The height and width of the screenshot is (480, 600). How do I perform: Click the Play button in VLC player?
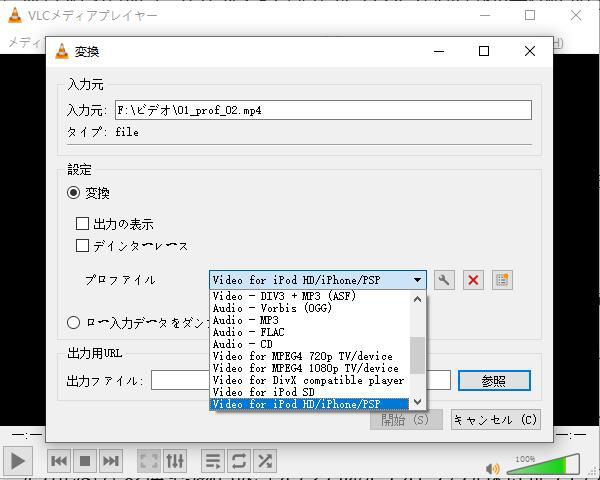tap(18, 461)
